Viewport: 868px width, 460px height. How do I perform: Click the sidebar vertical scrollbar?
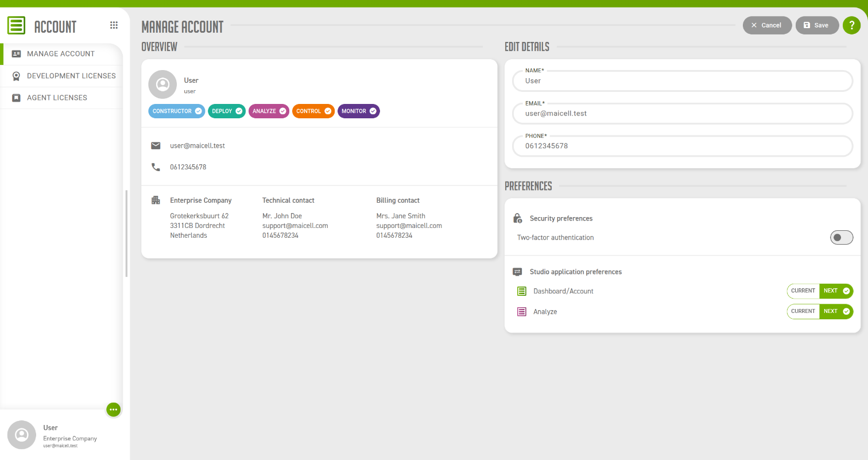(126, 233)
